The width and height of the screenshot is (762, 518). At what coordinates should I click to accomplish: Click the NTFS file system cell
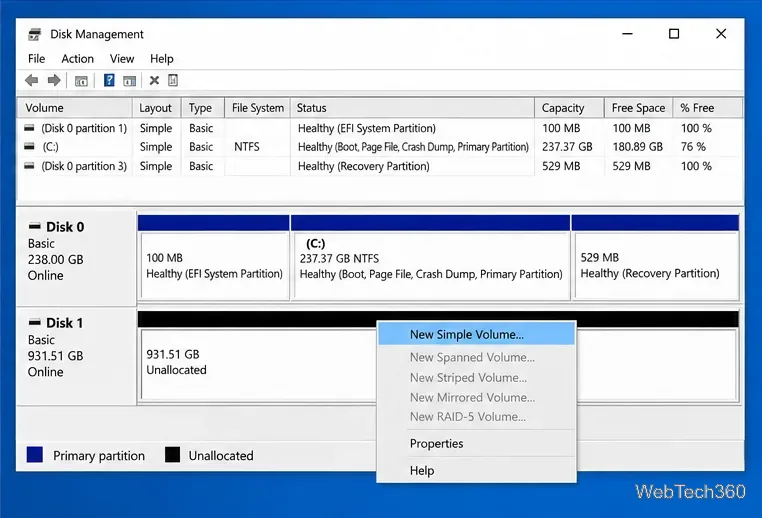click(x=247, y=147)
